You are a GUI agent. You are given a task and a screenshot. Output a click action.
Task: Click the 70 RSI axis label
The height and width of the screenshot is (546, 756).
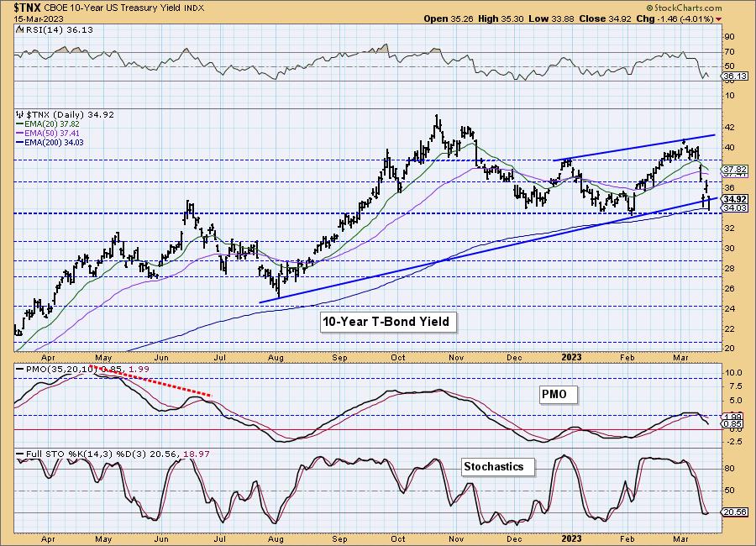[x=729, y=52]
